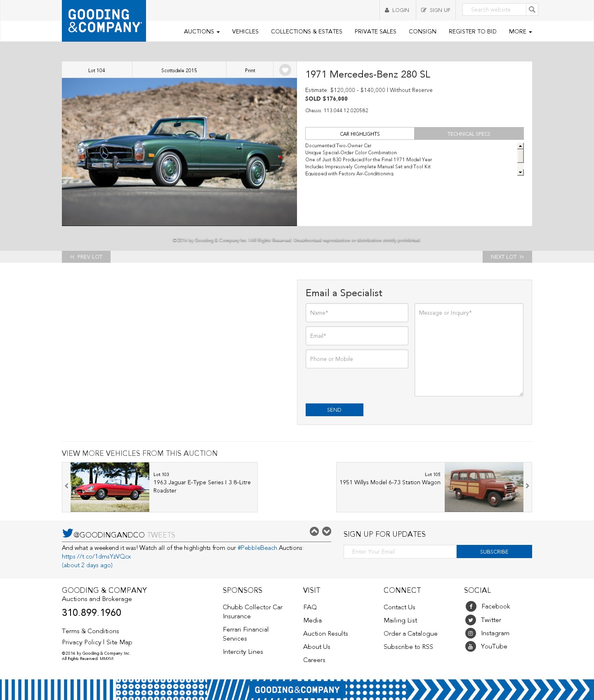Click the Message or Inquiry textarea
The image size is (594, 700).
click(469, 350)
